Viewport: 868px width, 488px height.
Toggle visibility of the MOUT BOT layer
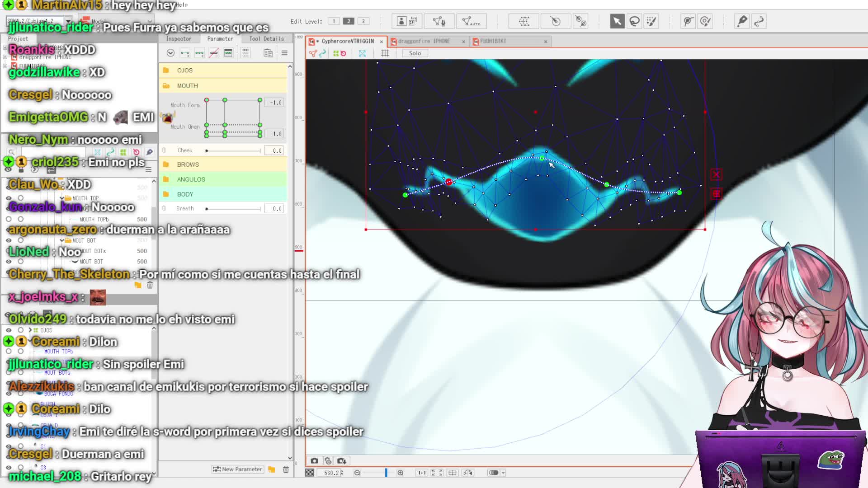click(x=9, y=262)
